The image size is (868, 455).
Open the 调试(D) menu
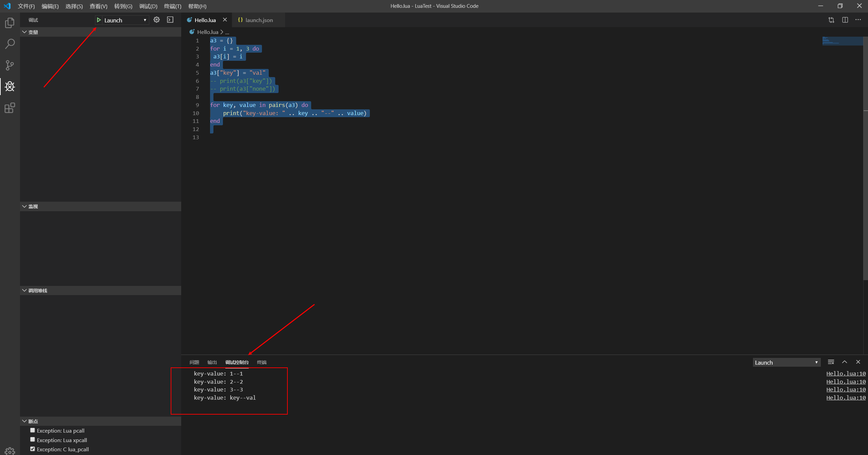click(x=148, y=6)
